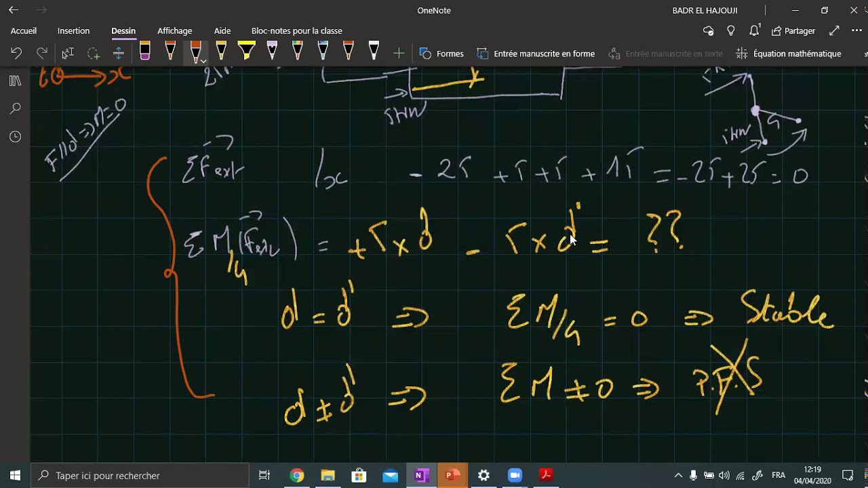Open Wi-Fi network tray icon
The width and height of the screenshot is (868, 488).
tap(741, 475)
